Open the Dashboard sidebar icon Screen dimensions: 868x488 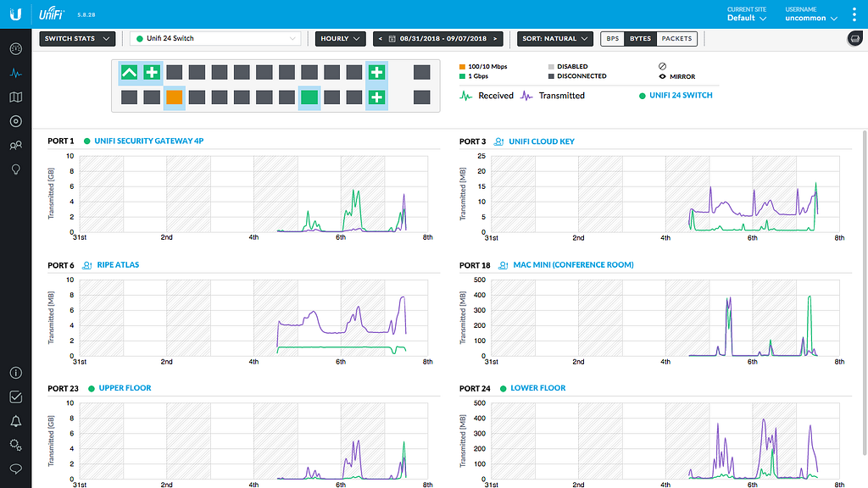(15, 48)
